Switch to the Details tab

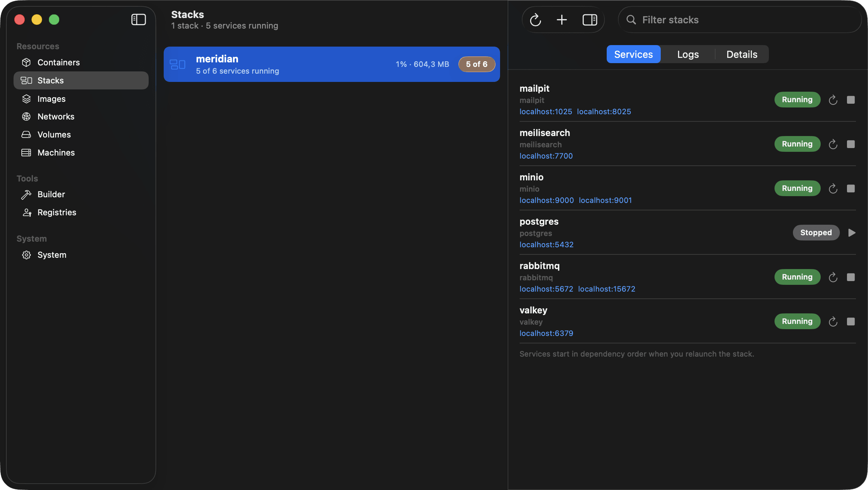point(742,54)
